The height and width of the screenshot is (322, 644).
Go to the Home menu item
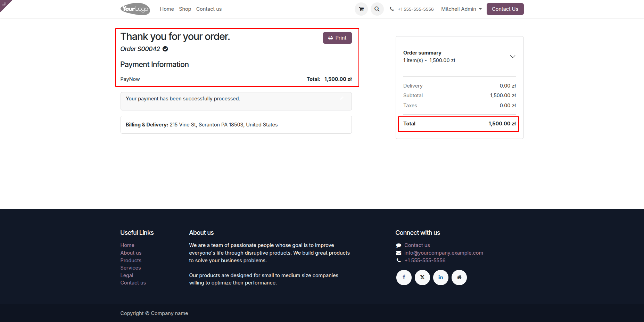tap(167, 9)
